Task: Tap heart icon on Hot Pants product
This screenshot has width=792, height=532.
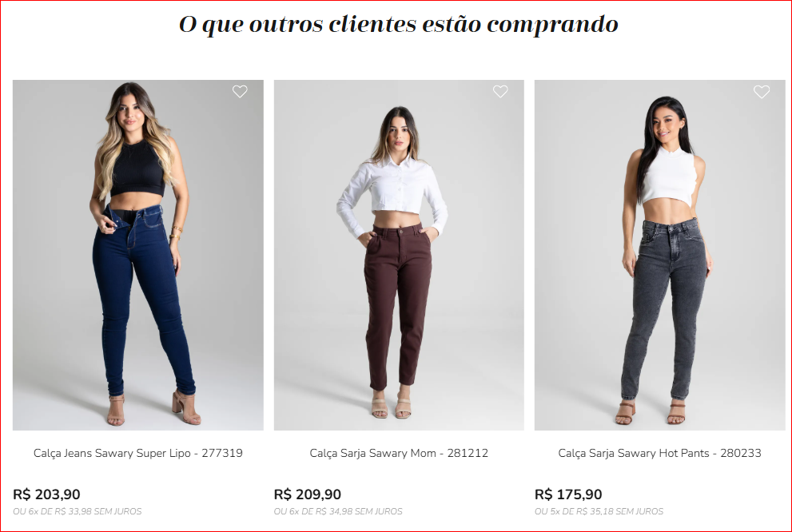Action: (x=762, y=91)
